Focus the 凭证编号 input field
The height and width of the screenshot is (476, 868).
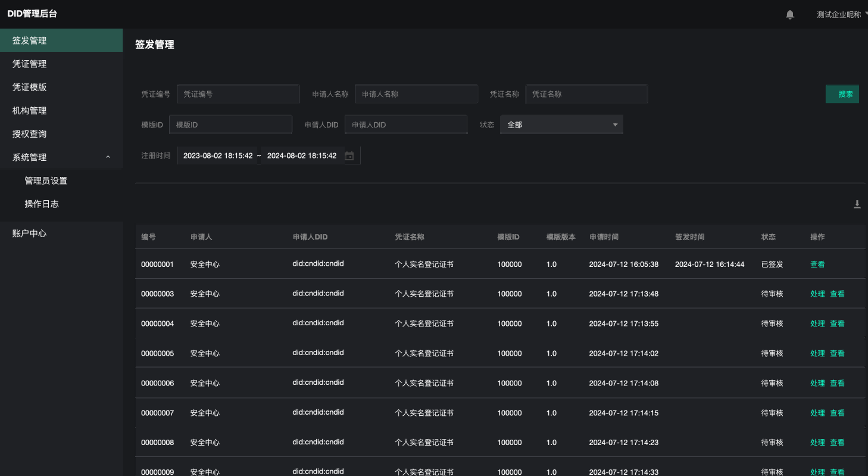point(238,94)
